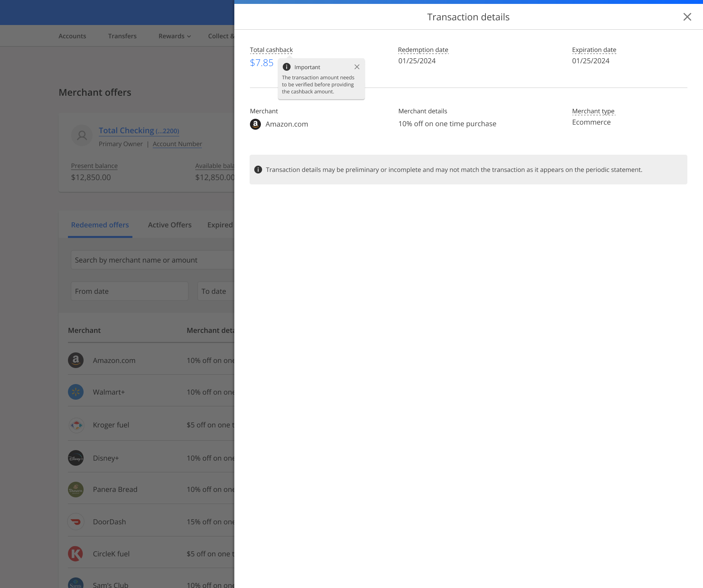The width and height of the screenshot is (703, 588).
Task: Click the DoorDash merchant logo
Action: 76,522
